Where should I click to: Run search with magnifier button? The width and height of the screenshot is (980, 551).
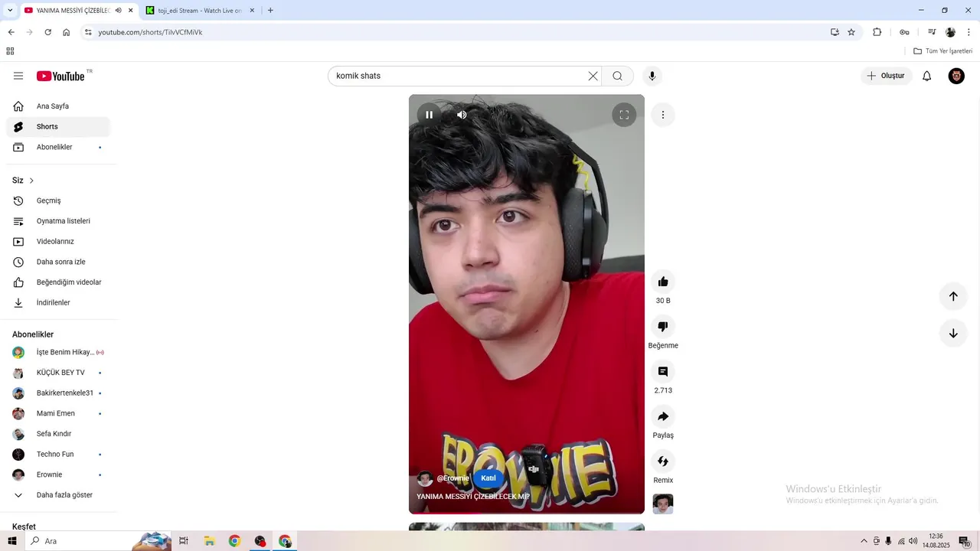click(617, 76)
